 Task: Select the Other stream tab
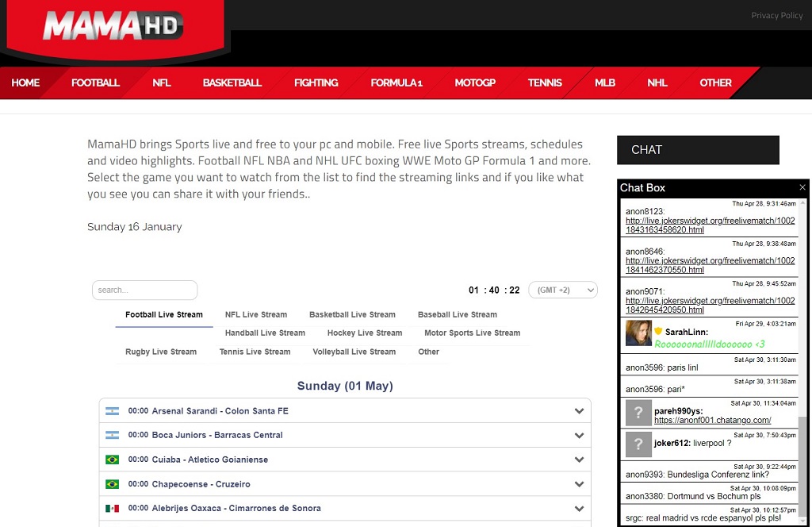click(428, 352)
